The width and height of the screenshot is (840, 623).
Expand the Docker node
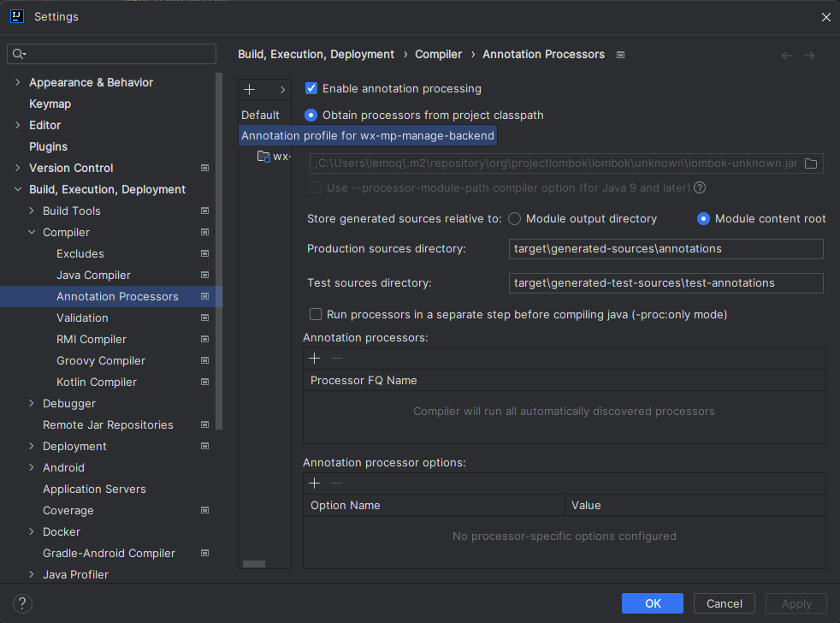[x=32, y=531]
